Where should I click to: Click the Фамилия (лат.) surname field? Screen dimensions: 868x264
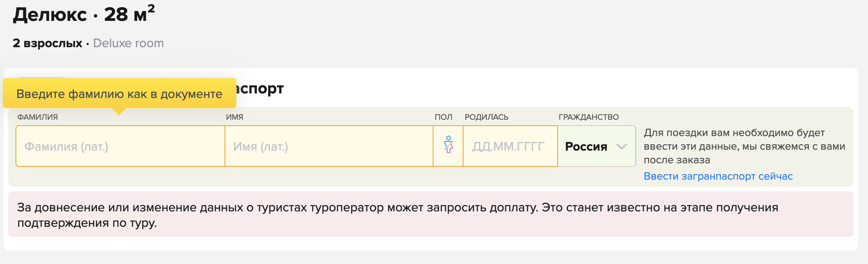[120, 146]
